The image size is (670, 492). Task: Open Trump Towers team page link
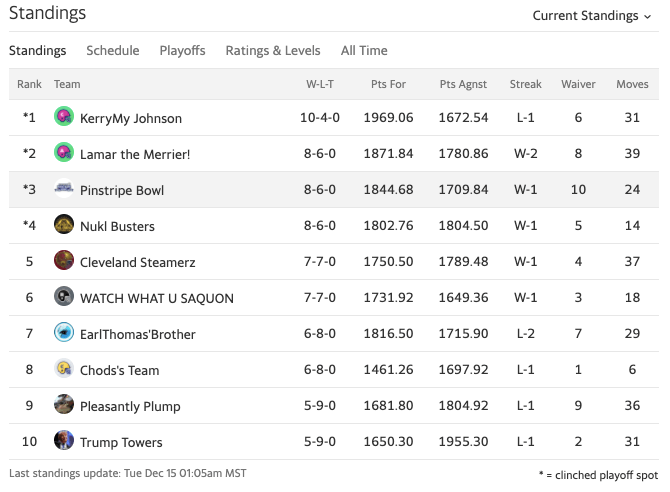point(121,442)
